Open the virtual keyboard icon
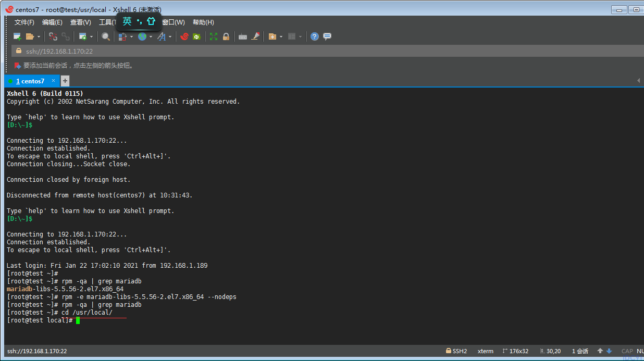The image size is (644, 361). point(242,36)
